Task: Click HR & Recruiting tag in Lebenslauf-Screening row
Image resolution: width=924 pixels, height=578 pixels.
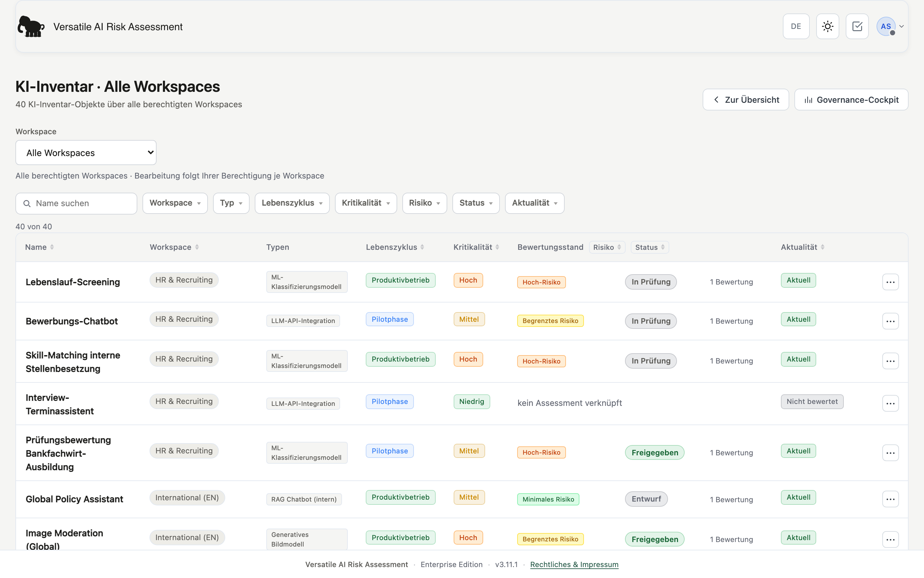Action: (184, 280)
